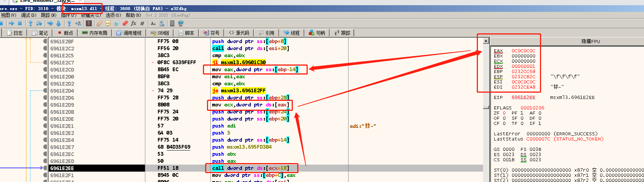
Task: Switch to the 笔记 tab
Action: [40, 33]
